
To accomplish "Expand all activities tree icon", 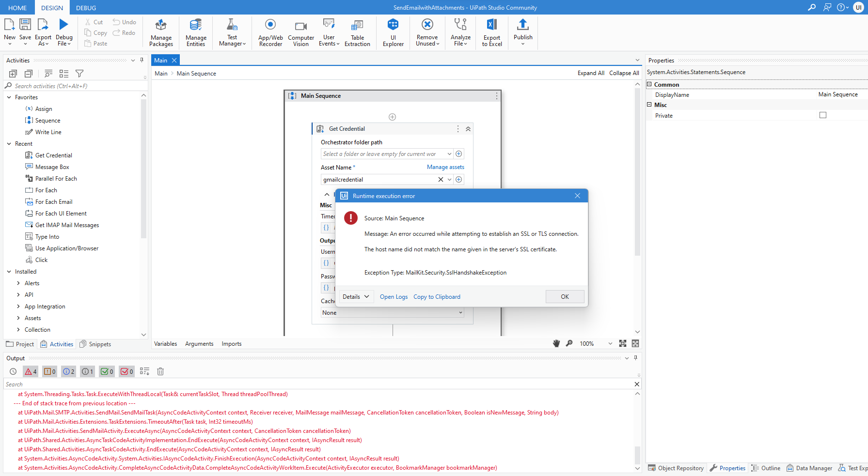I will [x=13, y=74].
